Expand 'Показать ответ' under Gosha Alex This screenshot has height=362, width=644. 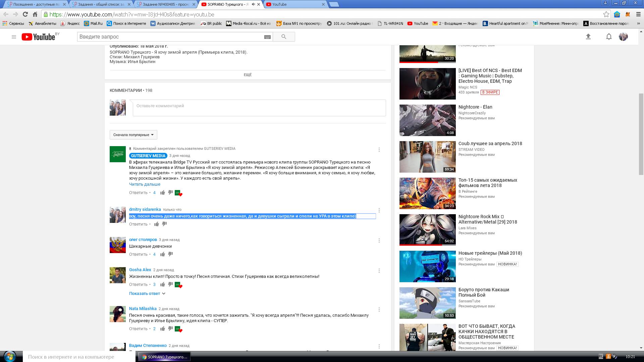click(x=147, y=294)
